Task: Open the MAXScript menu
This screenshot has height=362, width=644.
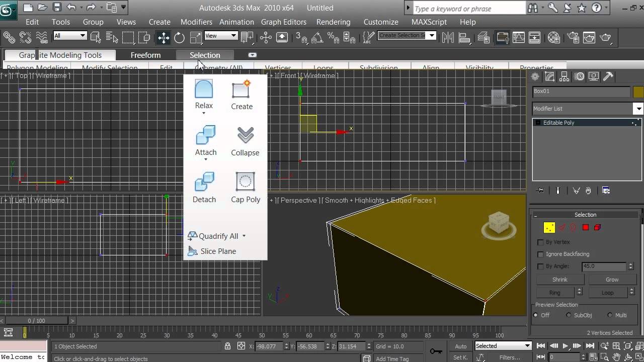Action: point(429,22)
